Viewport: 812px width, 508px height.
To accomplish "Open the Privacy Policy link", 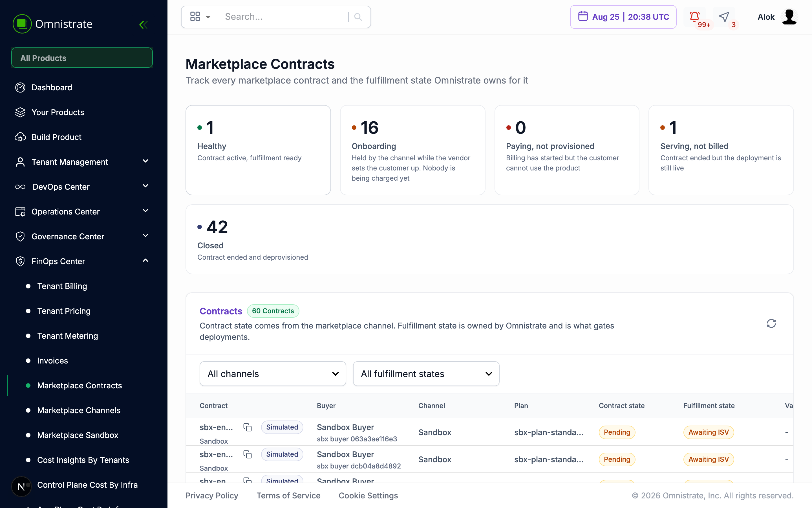I will click(212, 496).
